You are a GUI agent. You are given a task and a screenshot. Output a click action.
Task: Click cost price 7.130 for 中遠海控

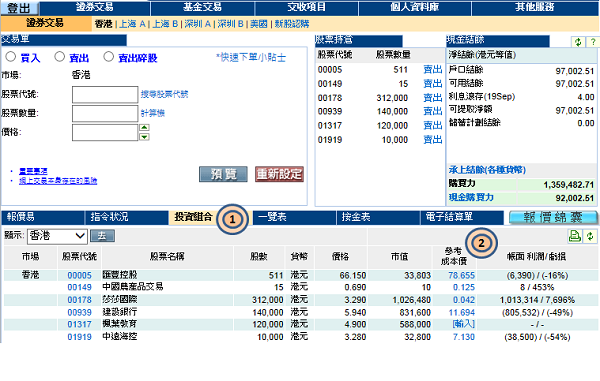(x=464, y=337)
